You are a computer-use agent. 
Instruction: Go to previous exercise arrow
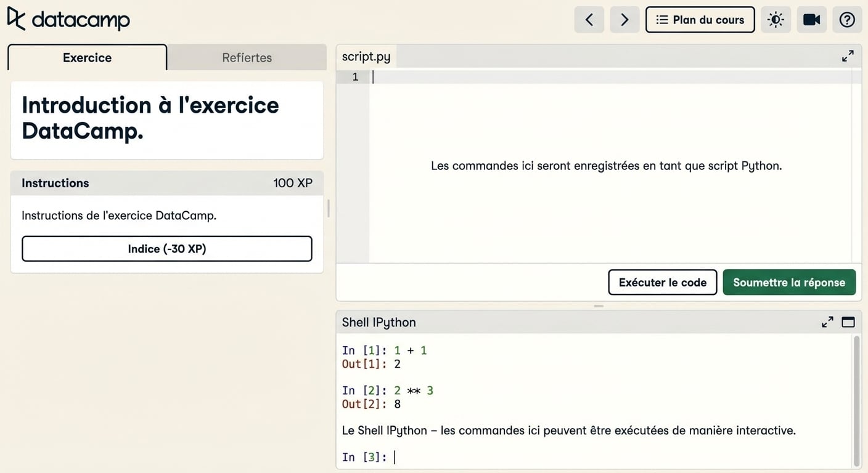tap(589, 20)
